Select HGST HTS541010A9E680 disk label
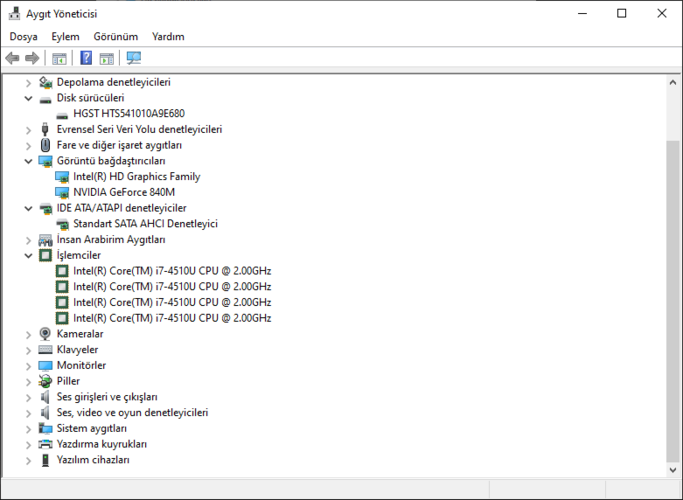 (x=129, y=114)
